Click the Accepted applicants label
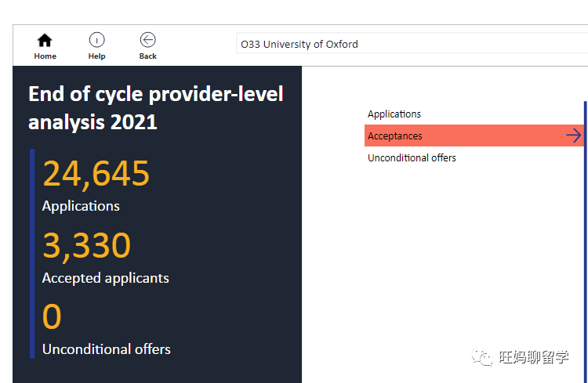Viewport: 588px width, 383px height. (x=105, y=278)
